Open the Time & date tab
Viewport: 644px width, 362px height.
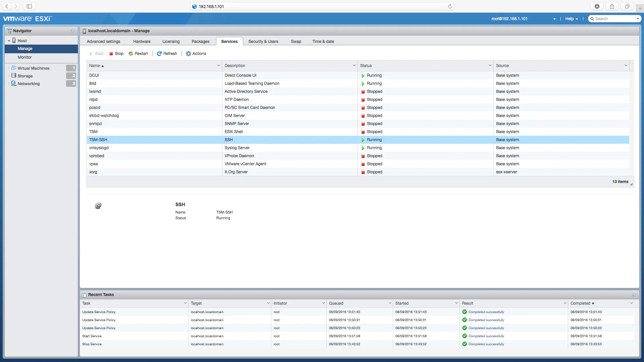click(323, 42)
